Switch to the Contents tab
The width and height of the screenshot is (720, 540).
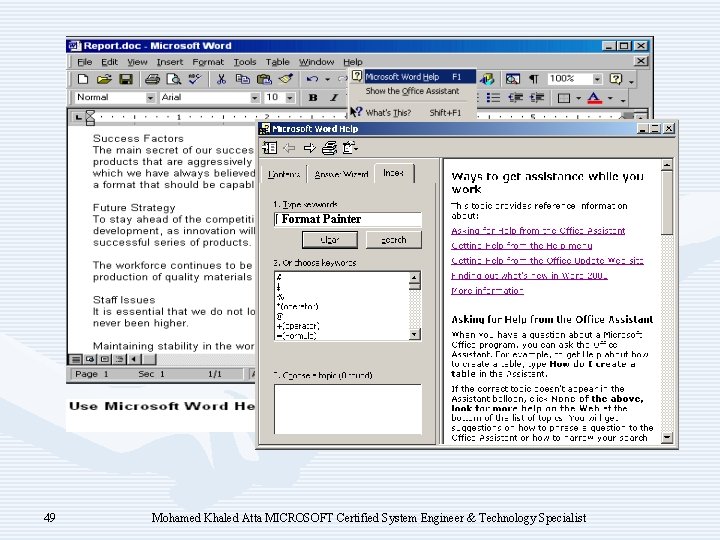(284, 174)
